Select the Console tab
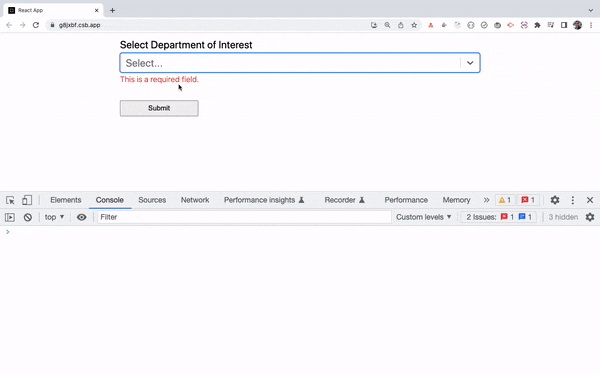Viewport: 600px width, 375px height. click(x=110, y=200)
